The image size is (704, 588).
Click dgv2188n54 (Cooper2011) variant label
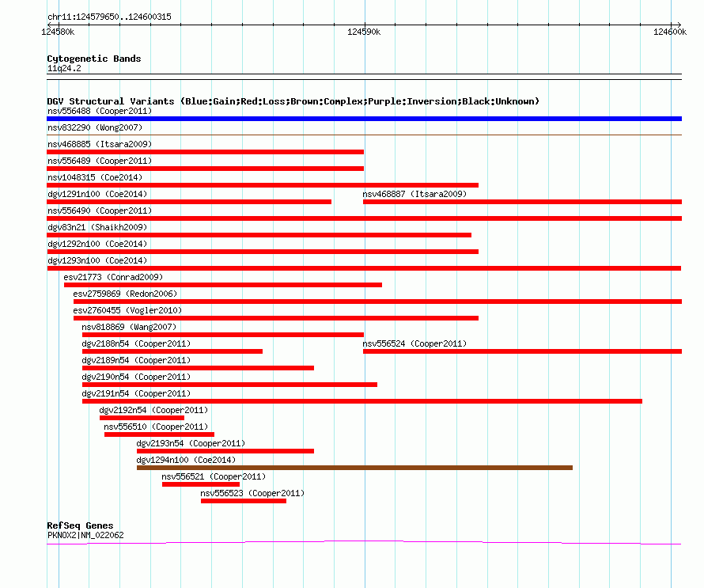tap(136, 343)
